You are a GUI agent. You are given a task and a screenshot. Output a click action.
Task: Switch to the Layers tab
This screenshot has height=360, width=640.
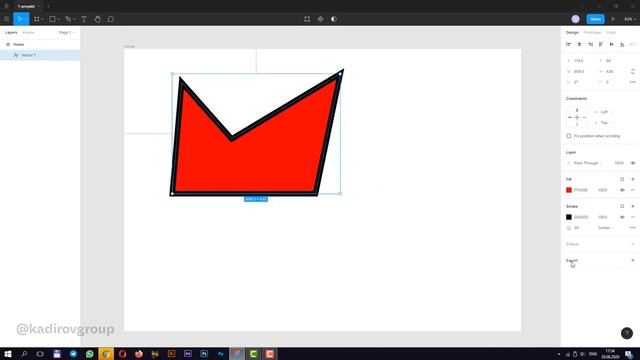tap(11, 32)
